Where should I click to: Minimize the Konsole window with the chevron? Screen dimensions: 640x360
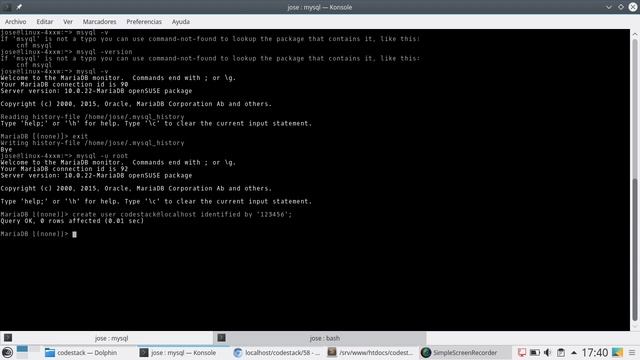point(609,7)
